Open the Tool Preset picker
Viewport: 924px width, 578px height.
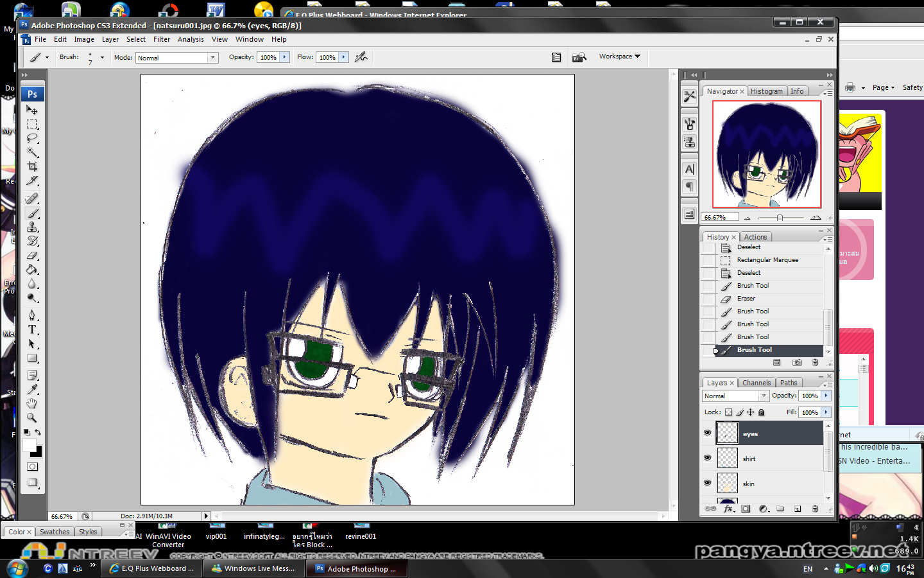click(x=38, y=57)
